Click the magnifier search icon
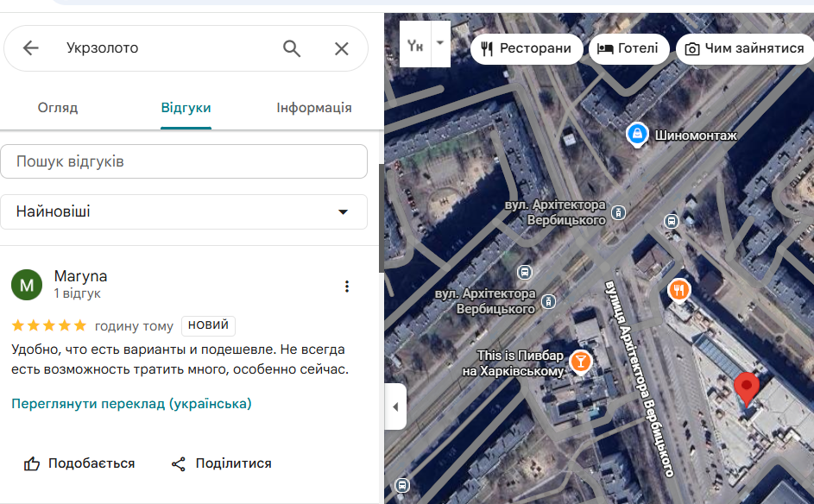 click(x=292, y=48)
